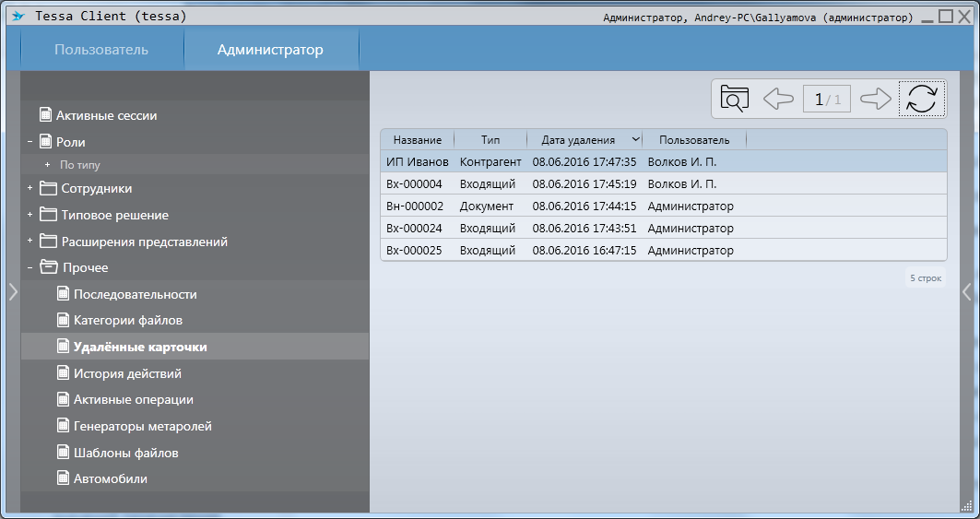Image resolution: width=980 pixels, height=519 pixels.
Task: Sort by Дата удаления column header
Action: [578, 140]
